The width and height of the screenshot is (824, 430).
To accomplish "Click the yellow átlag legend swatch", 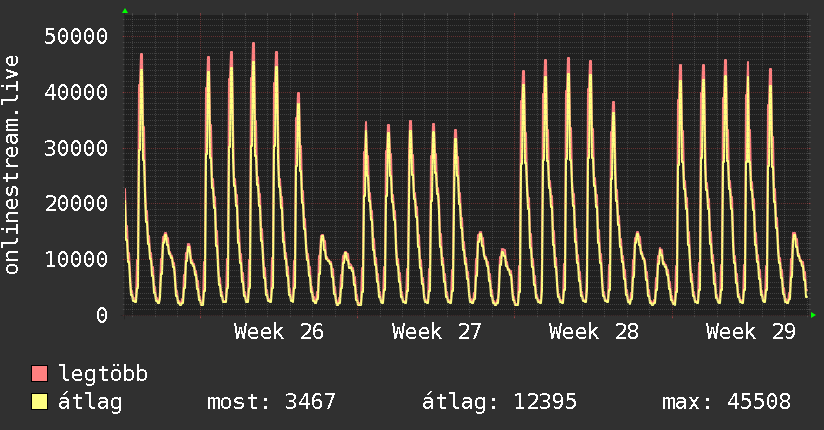I will coord(39,401).
